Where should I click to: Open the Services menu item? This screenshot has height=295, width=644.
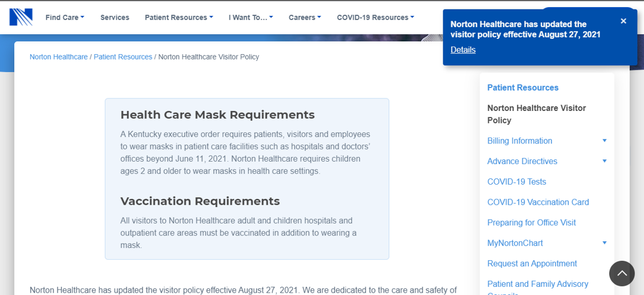pyautogui.click(x=115, y=17)
